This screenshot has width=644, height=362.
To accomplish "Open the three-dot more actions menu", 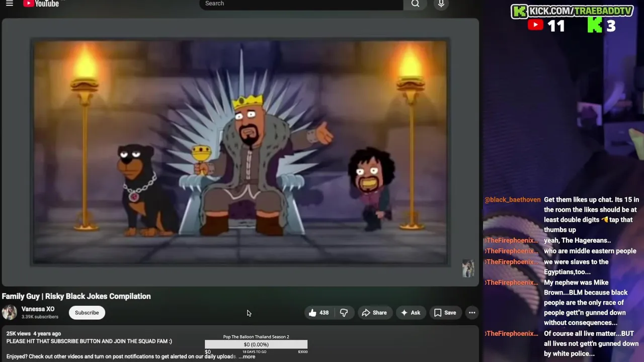I will tap(472, 313).
